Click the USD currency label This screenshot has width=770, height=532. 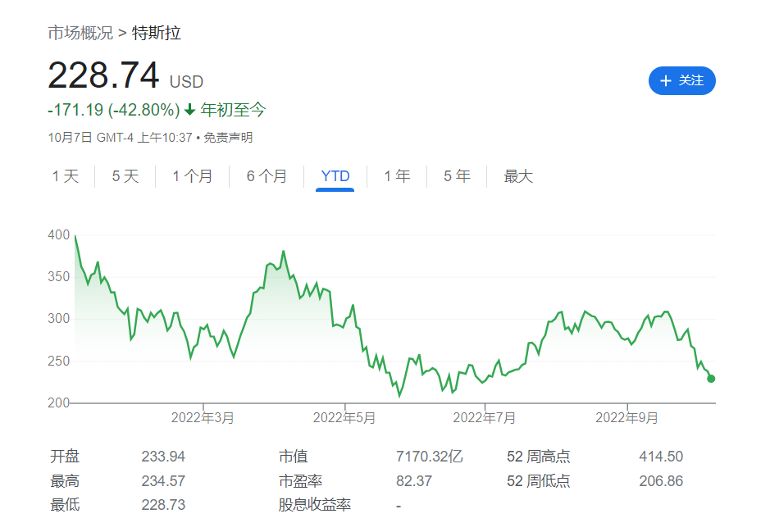[187, 81]
